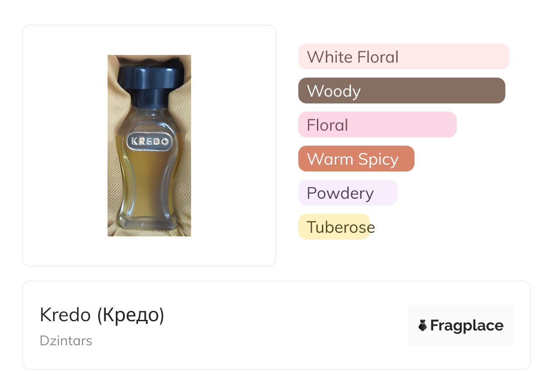The image size is (553, 392).
Task: Click the grey background of the Fragplace badge
Action: pos(461,311)
